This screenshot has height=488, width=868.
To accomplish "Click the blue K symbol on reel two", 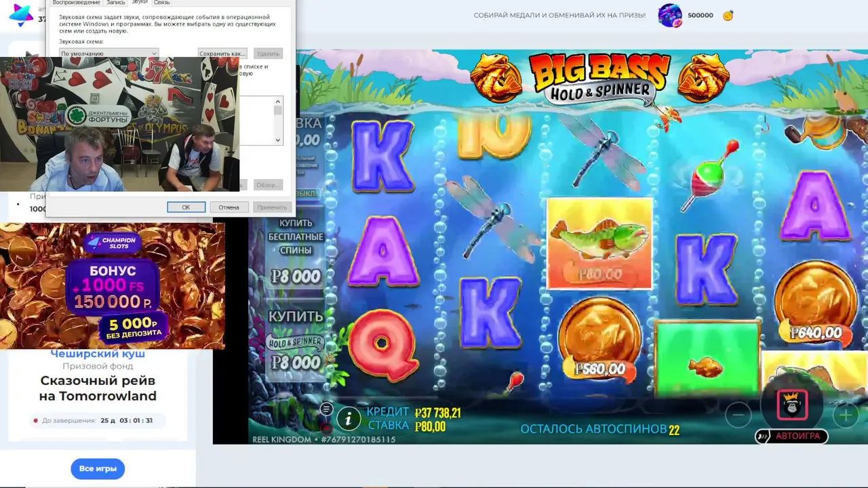I will 490,313.
